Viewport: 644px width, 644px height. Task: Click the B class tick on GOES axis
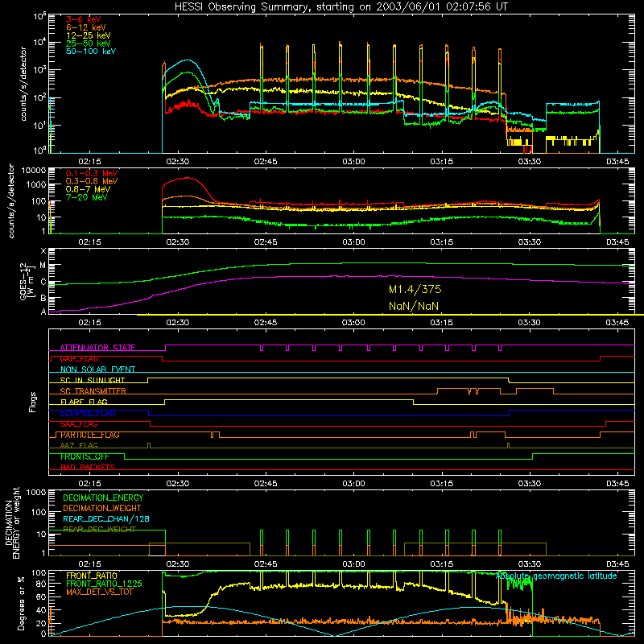point(43,298)
